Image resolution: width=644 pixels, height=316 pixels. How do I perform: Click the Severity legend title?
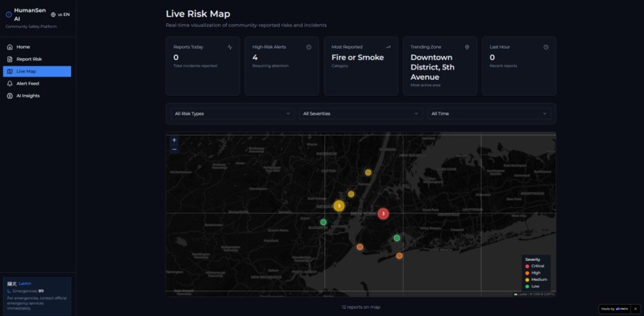point(533,259)
